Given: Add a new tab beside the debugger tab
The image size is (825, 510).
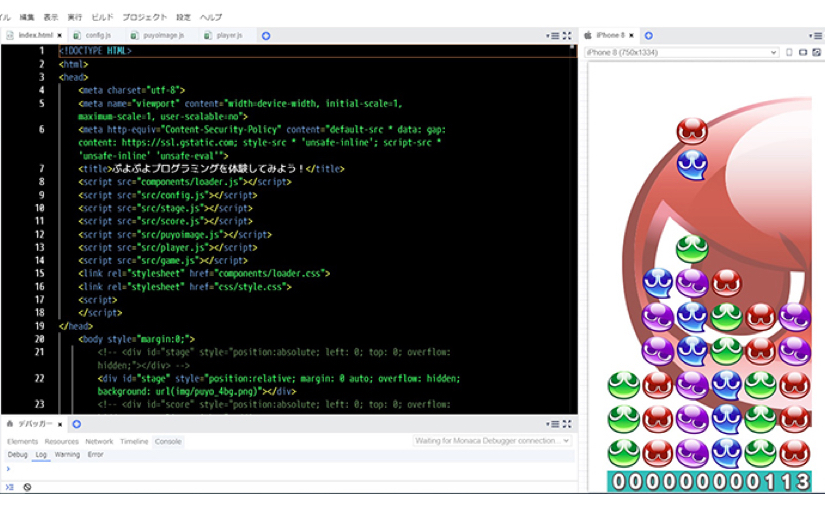Looking at the screenshot, I should 77,424.
